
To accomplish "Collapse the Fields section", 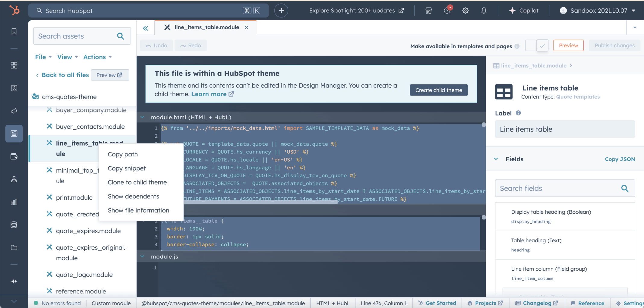I will click(x=496, y=159).
